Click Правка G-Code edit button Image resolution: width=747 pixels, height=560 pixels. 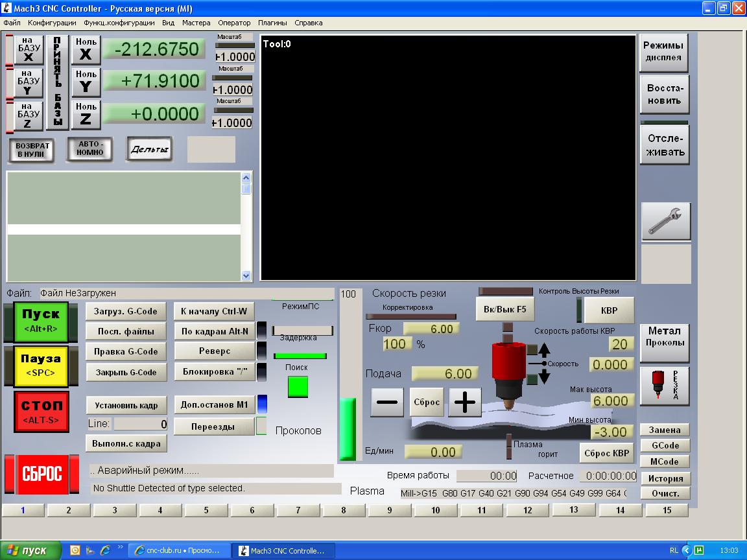(x=126, y=351)
